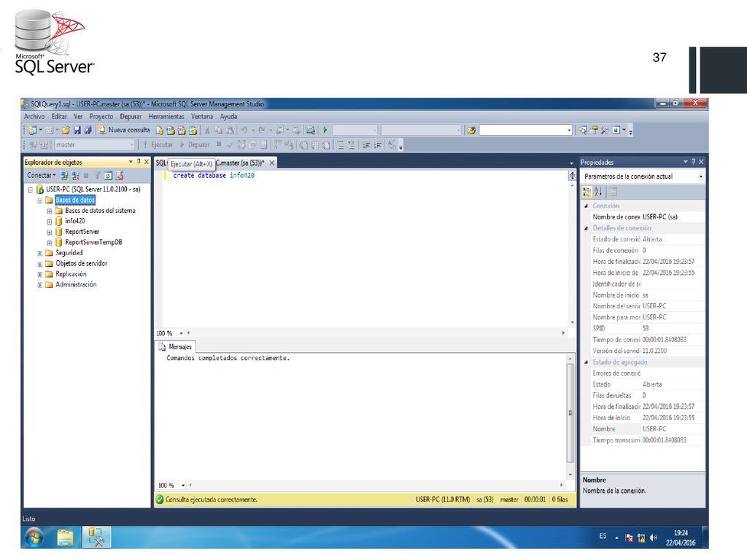Click the Stop execution square icon
The width and height of the screenshot is (747, 560).
pyautogui.click(x=219, y=144)
